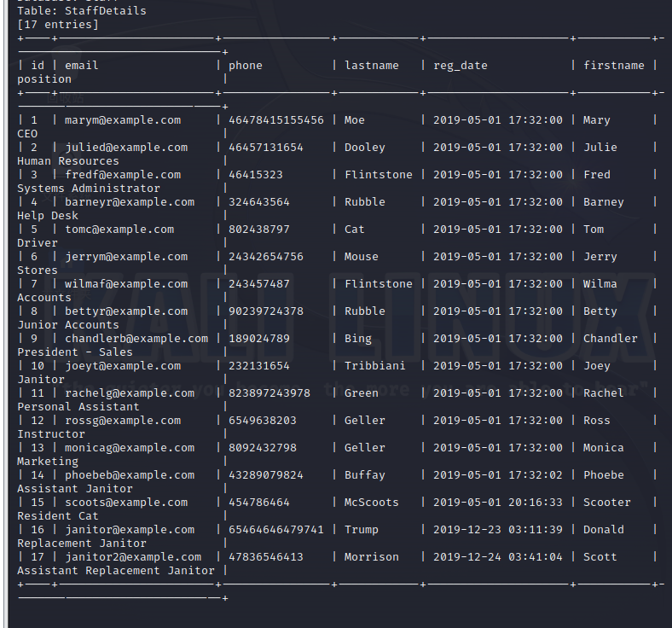Click phone number 65464646479741

tap(276, 530)
